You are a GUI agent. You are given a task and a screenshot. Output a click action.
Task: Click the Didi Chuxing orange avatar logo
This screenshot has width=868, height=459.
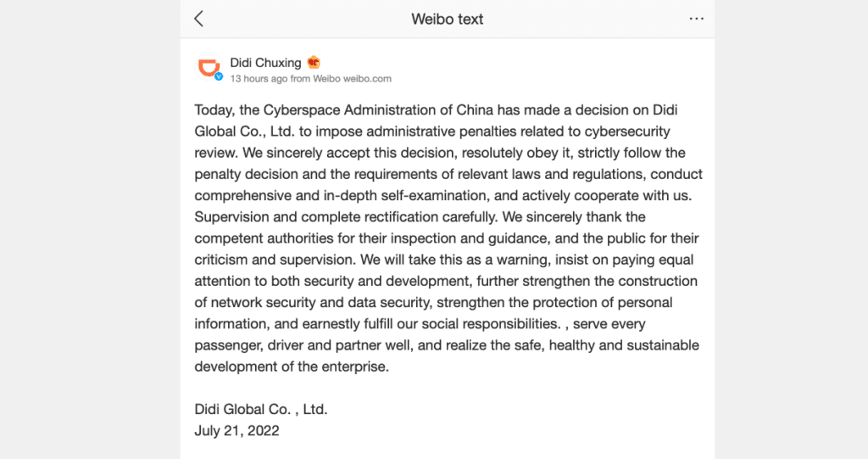click(208, 68)
